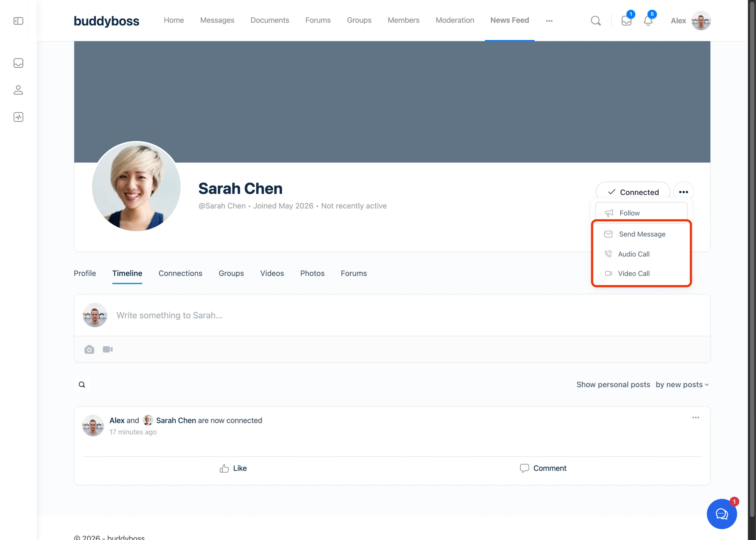This screenshot has width=756, height=540.
Task: Click the activity search magnifier icon
Action: coord(82,385)
